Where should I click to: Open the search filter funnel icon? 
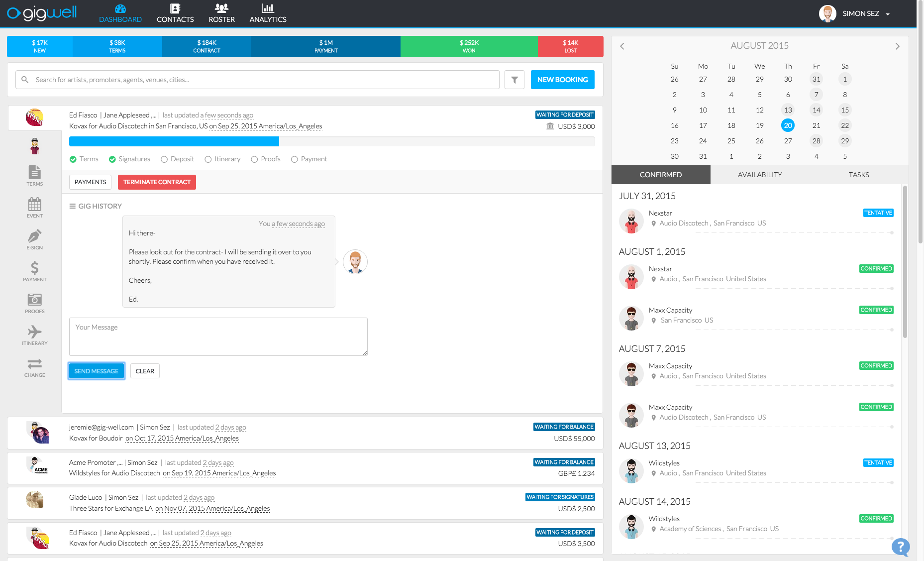pyautogui.click(x=514, y=79)
